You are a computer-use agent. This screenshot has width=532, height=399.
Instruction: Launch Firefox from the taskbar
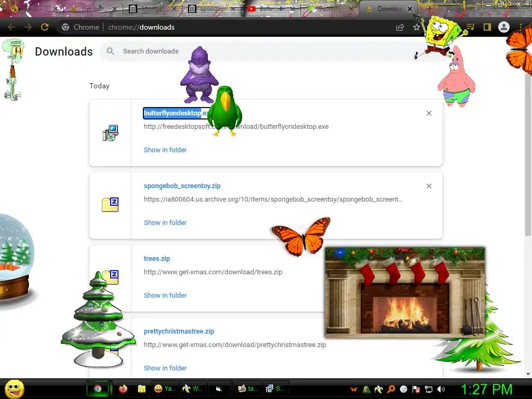123,389
